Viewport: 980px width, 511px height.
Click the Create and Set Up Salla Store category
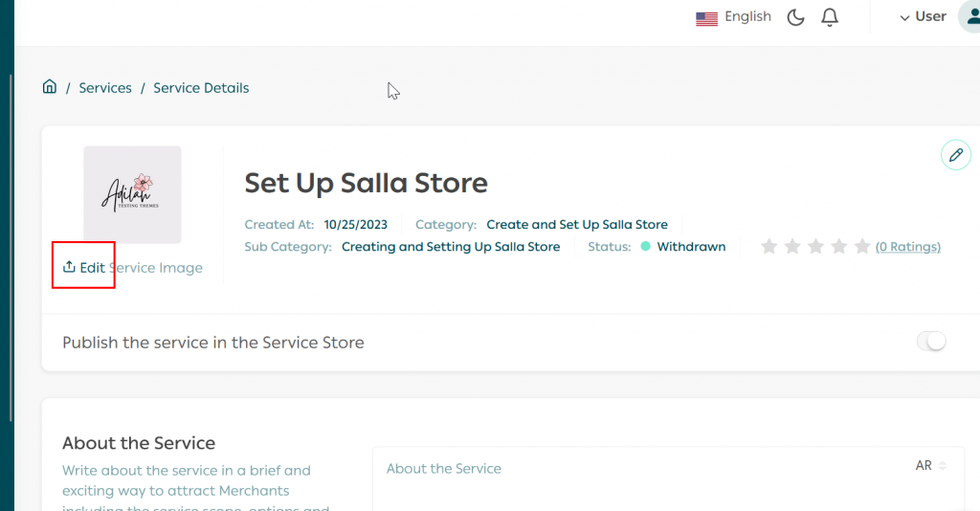click(577, 225)
